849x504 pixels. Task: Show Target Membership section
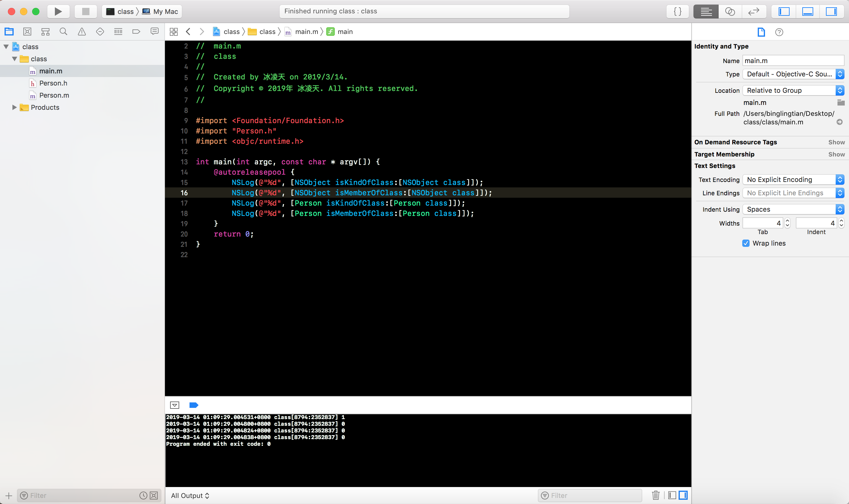point(836,154)
